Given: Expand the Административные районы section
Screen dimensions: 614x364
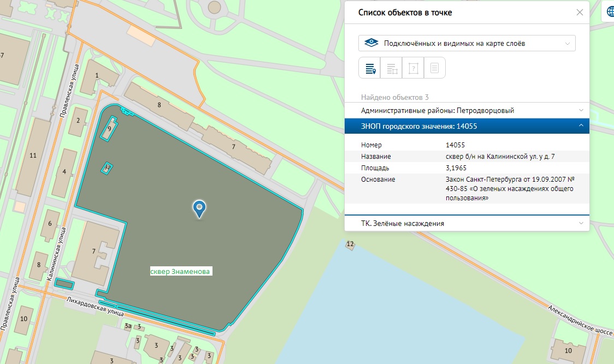Looking at the screenshot, I should point(467,110).
